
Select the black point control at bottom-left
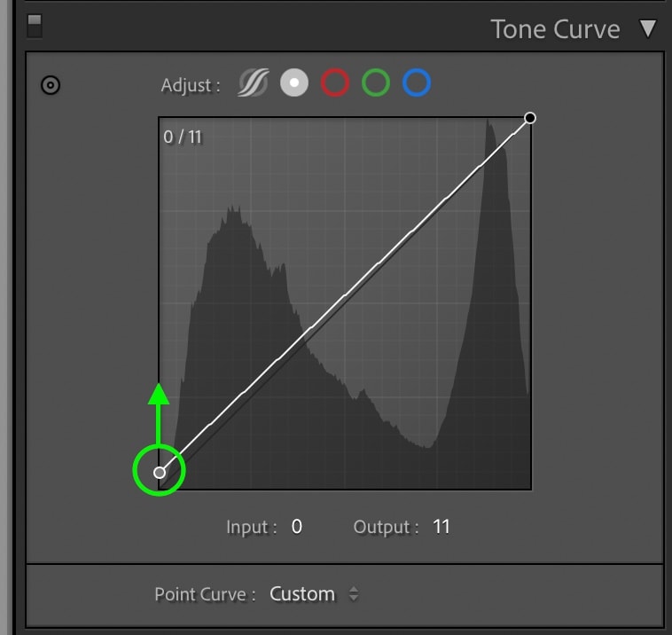click(x=160, y=473)
